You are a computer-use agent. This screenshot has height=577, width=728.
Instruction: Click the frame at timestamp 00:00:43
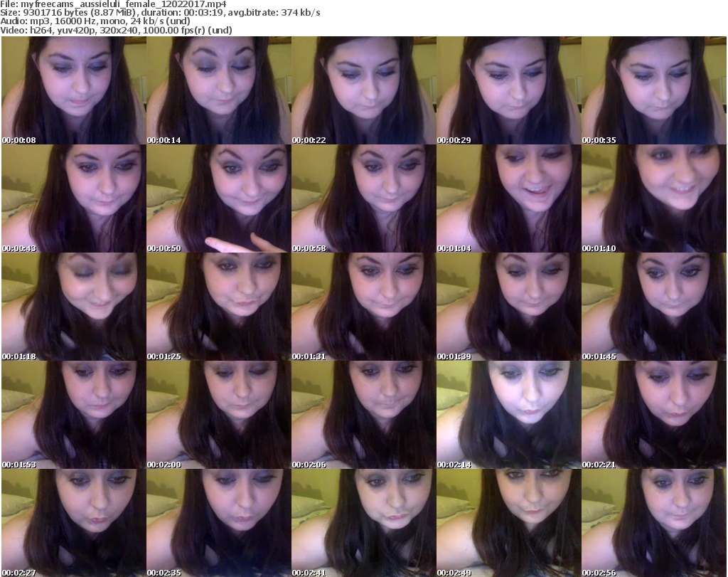coord(74,198)
